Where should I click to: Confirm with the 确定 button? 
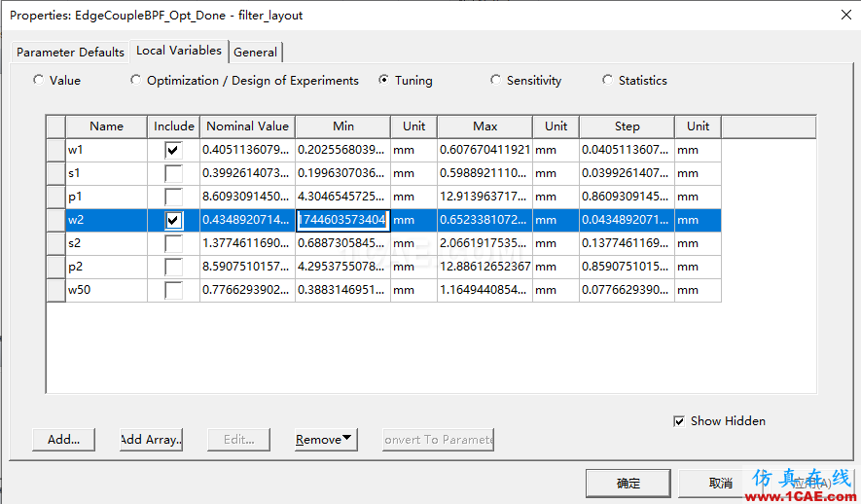click(x=628, y=484)
